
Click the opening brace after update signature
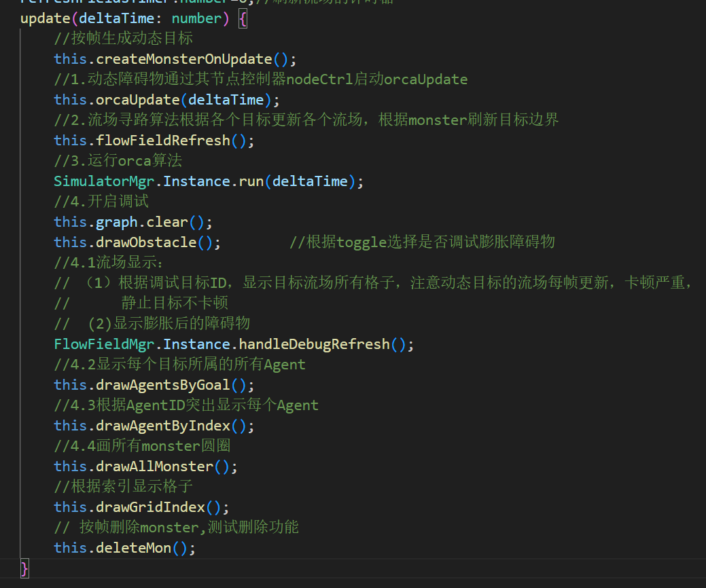tap(243, 18)
